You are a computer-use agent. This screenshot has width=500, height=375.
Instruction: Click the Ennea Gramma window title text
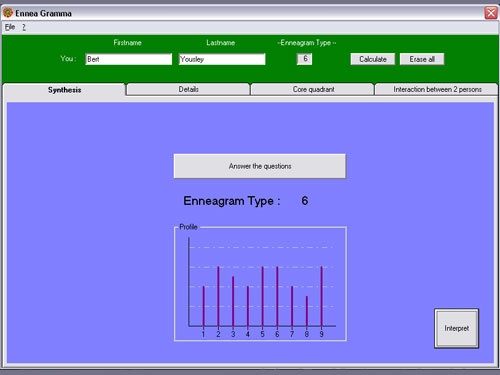pyautogui.click(x=43, y=13)
